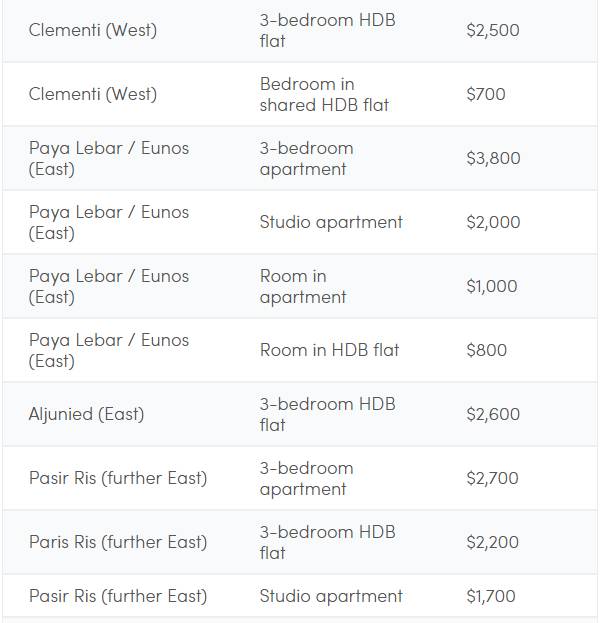The width and height of the screenshot is (602, 623).
Task: Click the $2,500 rent price cell
Action: (492, 30)
